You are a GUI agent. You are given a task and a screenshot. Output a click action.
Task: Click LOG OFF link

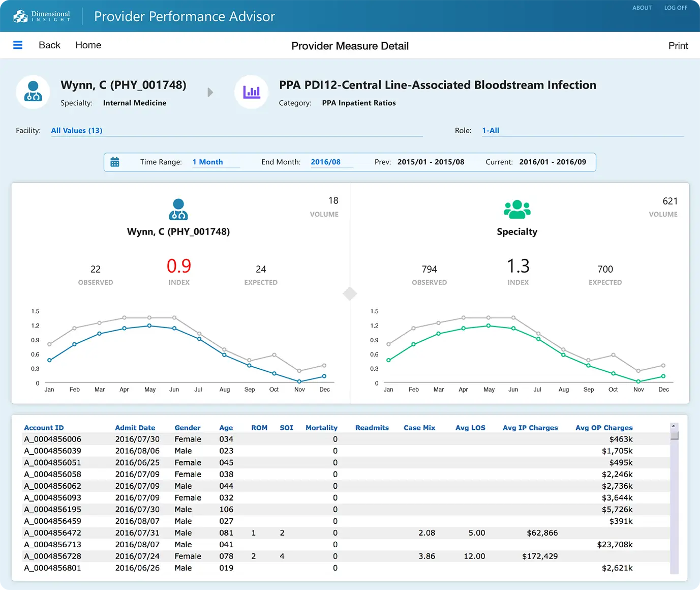pyautogui.click(x=675, y=8)
